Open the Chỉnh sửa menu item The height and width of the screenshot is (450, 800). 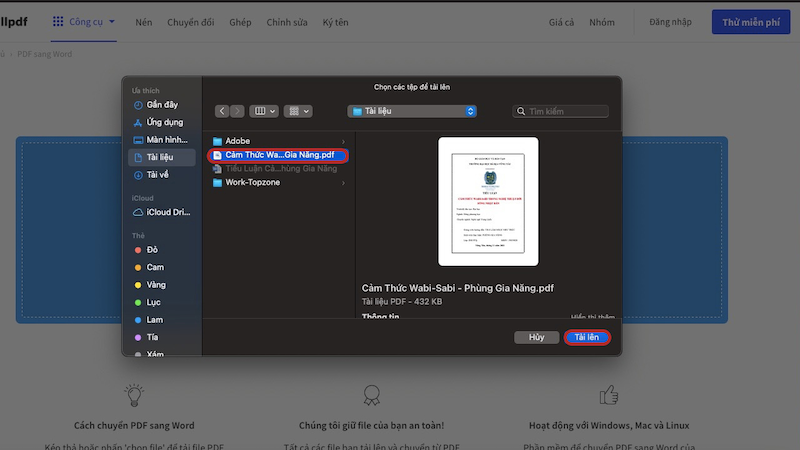[287, 22]
